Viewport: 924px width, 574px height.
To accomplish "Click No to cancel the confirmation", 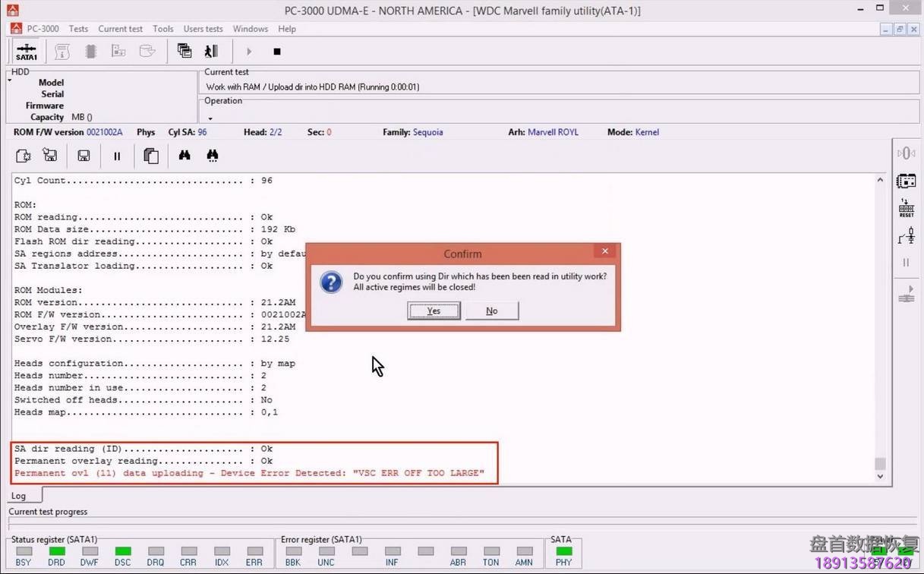I will coord(490,311).
